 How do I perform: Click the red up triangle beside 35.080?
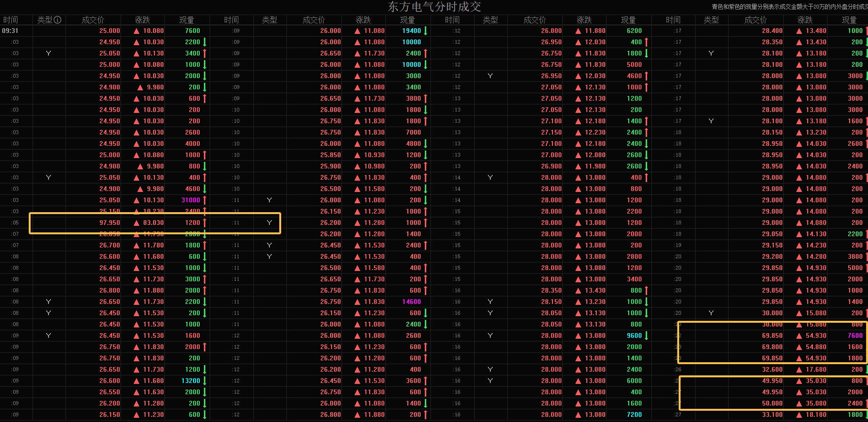pos(799,404)
